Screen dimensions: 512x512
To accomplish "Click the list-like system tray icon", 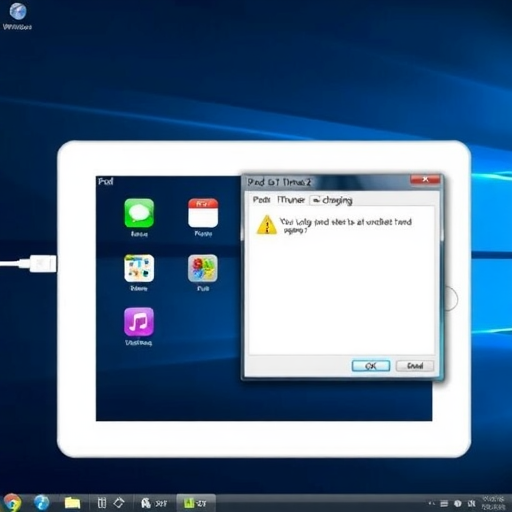I will click(x=444, y=504).
